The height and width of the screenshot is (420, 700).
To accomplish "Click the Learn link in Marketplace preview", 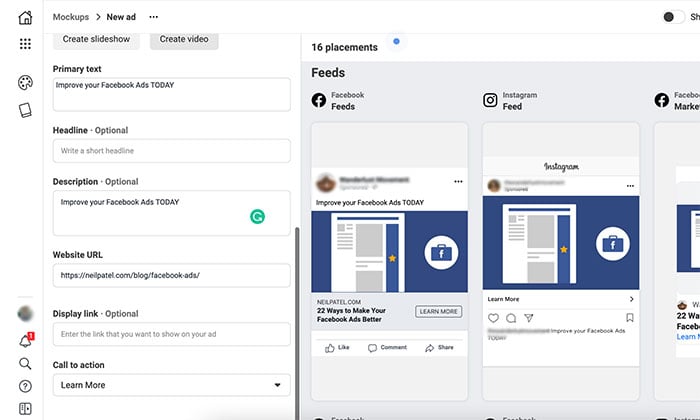I will (x=688, y=337).
